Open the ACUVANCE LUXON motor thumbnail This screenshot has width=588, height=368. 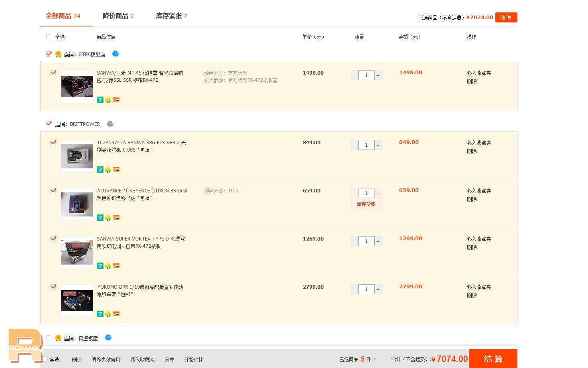click(77, 204)
